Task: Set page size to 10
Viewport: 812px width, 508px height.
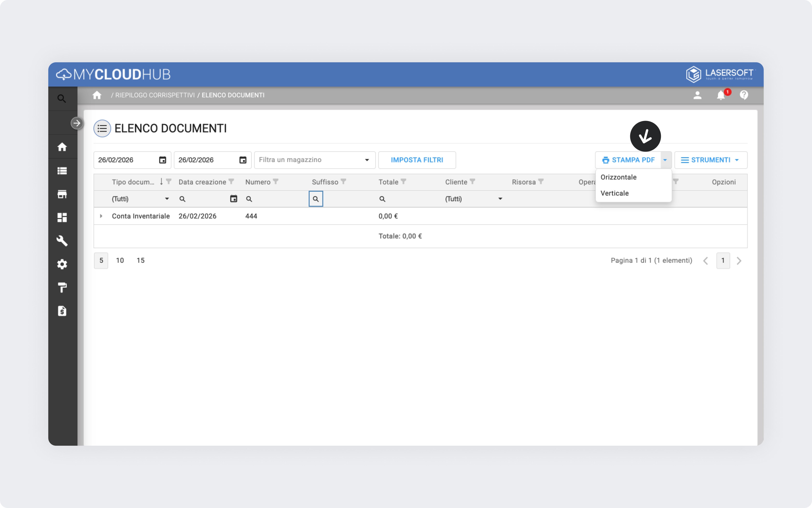Action: coord(120,260)
